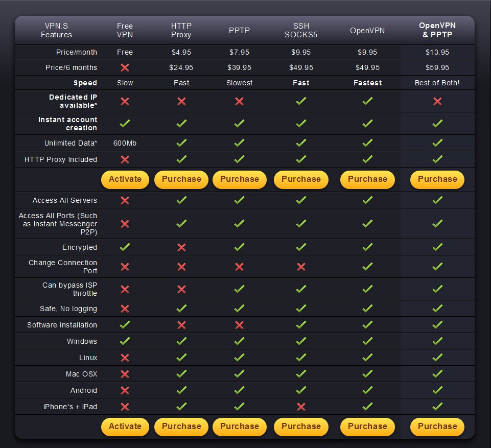Viewport: 491px width, 448px height.
Task: Click the $59.95 six-month price
Action: point(437,67)
